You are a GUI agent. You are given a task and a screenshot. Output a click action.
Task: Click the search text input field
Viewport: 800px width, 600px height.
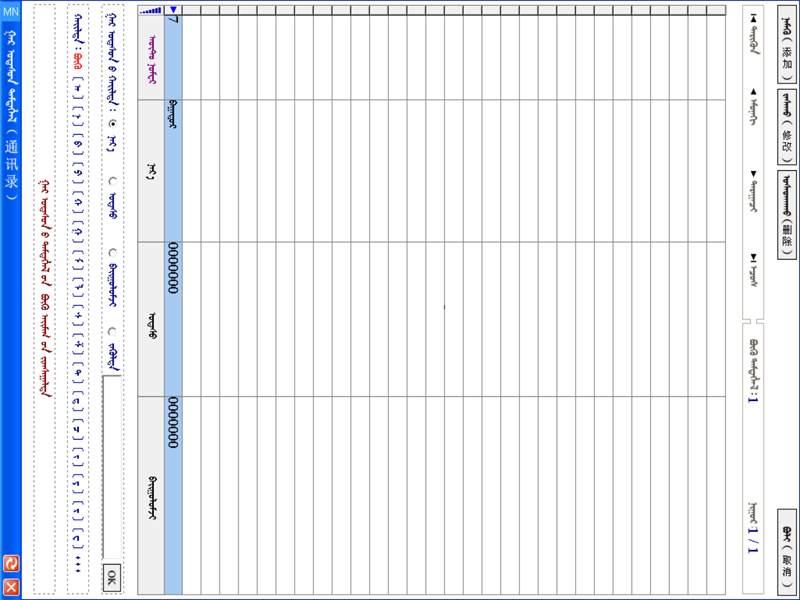(x=112, y=467)
